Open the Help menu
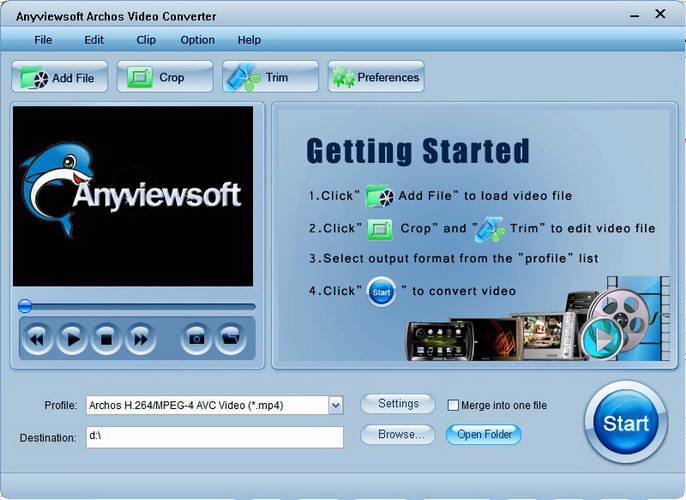The width and height of the screenshot is (686, 500). pos(249,40)
